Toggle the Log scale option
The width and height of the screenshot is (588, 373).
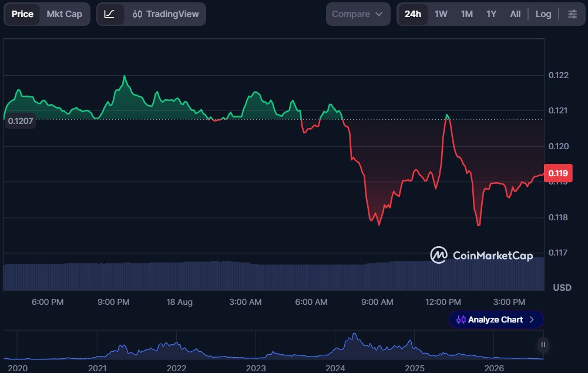pos(543,14)
